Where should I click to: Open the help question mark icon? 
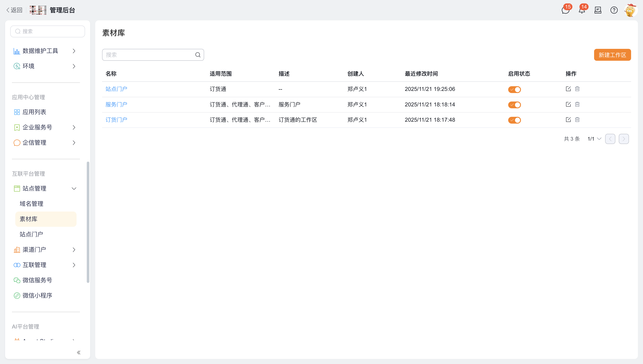pos(614,10)
